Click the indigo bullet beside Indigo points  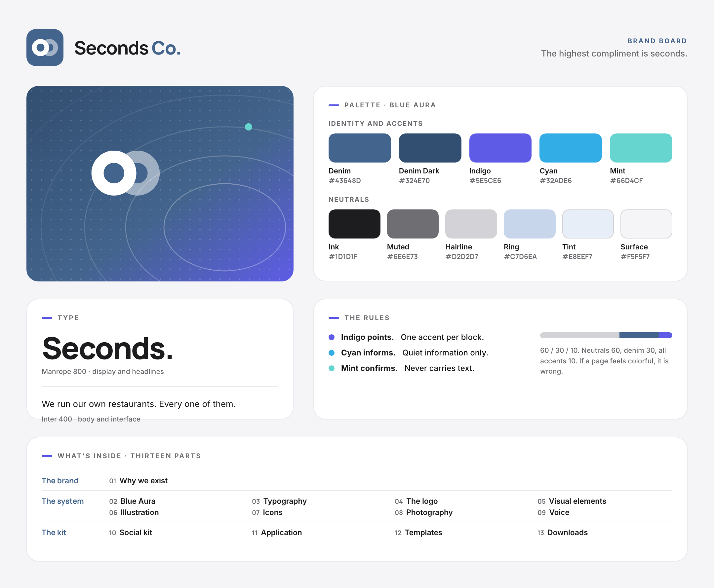332,337
